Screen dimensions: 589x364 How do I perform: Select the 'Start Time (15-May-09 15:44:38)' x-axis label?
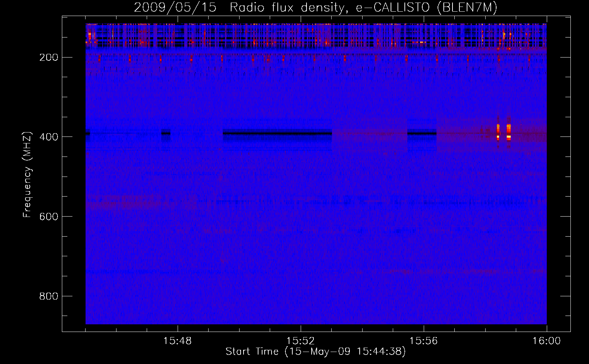point(316,352)
